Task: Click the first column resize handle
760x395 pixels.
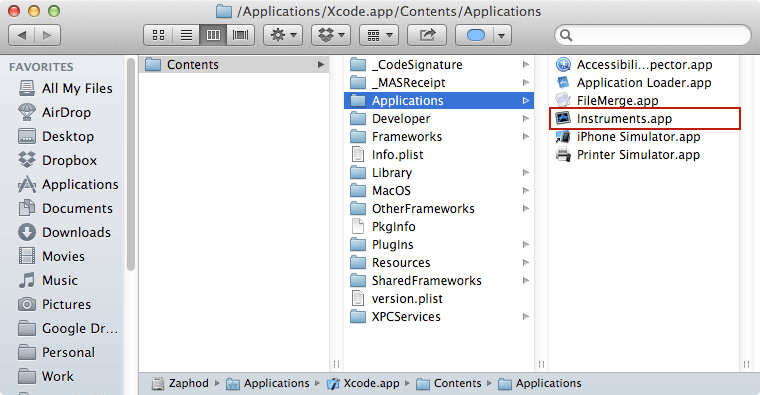Action: point(336,364)
